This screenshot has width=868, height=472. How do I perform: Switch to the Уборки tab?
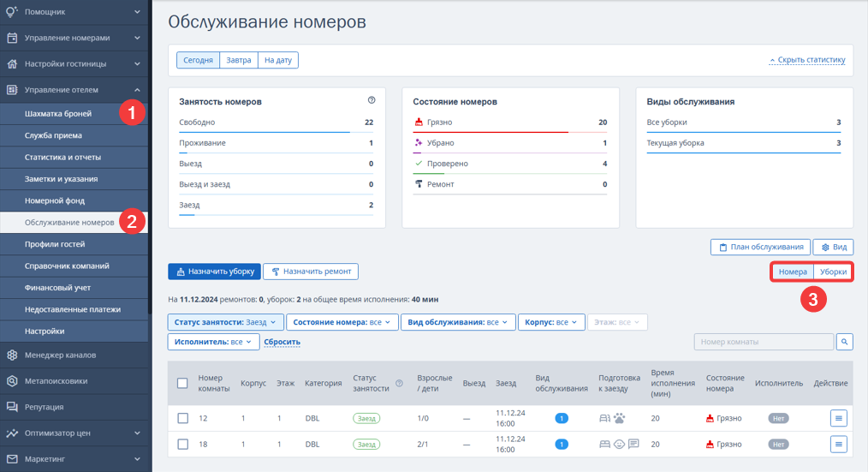833,272
